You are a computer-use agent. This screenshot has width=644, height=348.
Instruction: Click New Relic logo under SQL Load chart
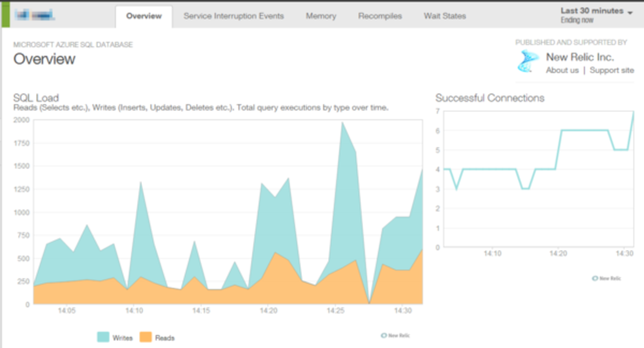pyautogui.click(x=395, y=336)
